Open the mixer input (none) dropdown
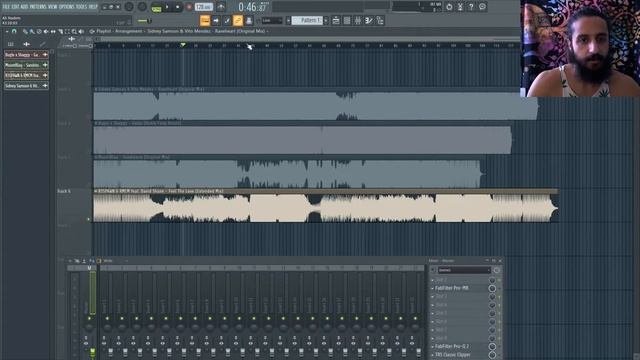This screenshot has height=360, width=640. [464, 270]
